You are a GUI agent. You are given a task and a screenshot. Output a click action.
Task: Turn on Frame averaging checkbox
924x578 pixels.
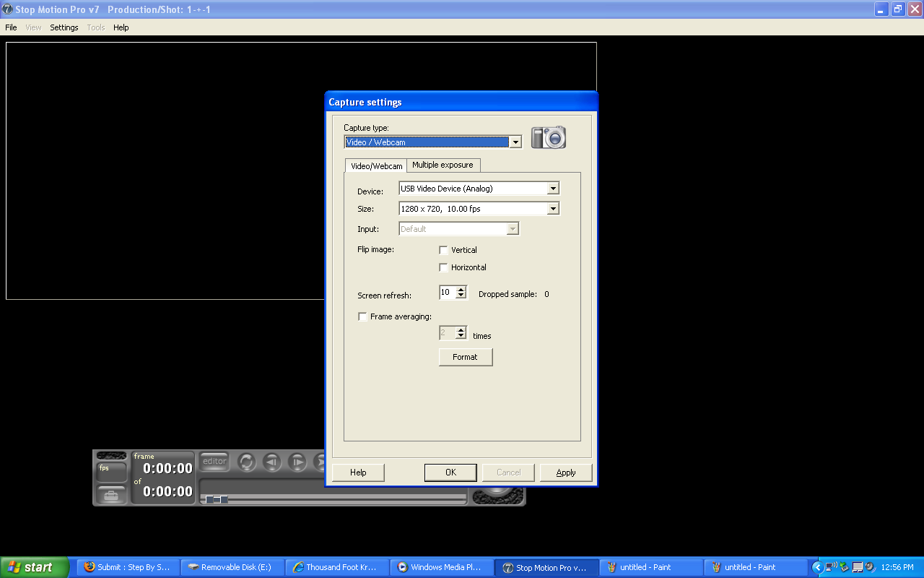coord(362,316)
